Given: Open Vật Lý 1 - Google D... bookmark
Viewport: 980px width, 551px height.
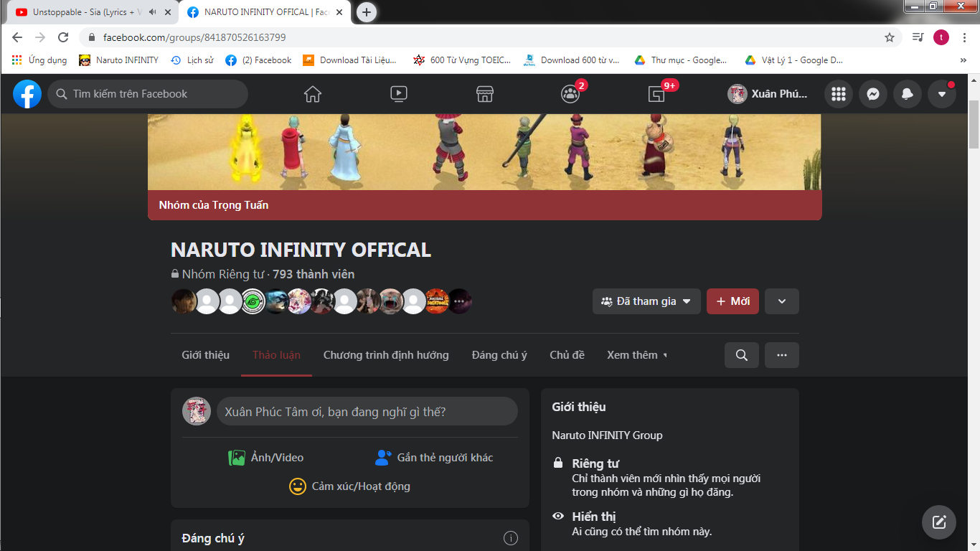Looking at the screenshot, I should click(793, 60).
